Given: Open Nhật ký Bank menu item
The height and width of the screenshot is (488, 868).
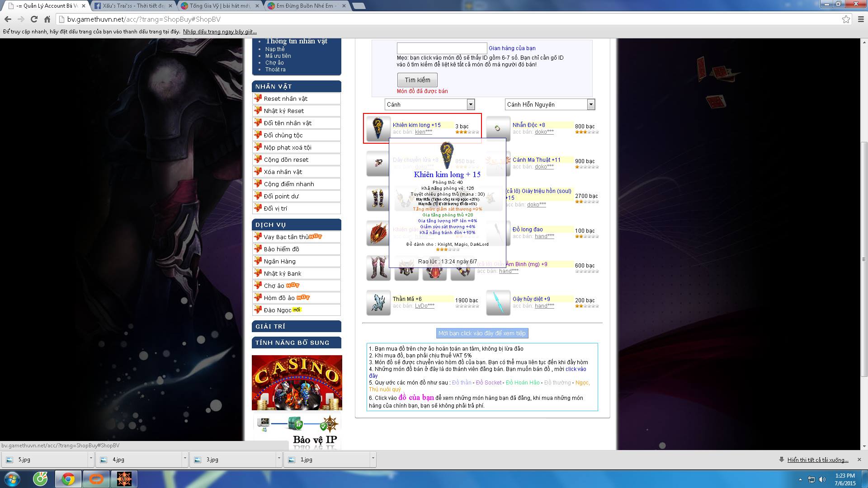Looking at the screenshot, I should coord(297,273).
